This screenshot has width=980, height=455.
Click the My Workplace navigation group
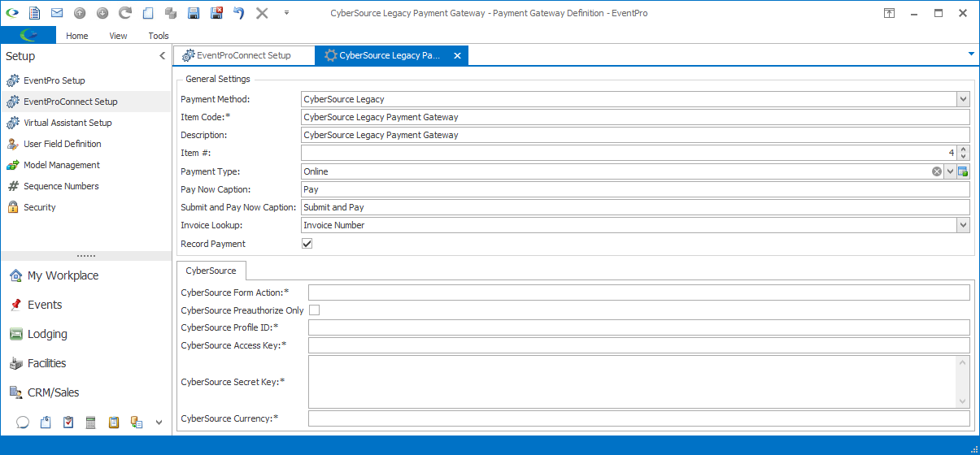click(x=85, y=275)
